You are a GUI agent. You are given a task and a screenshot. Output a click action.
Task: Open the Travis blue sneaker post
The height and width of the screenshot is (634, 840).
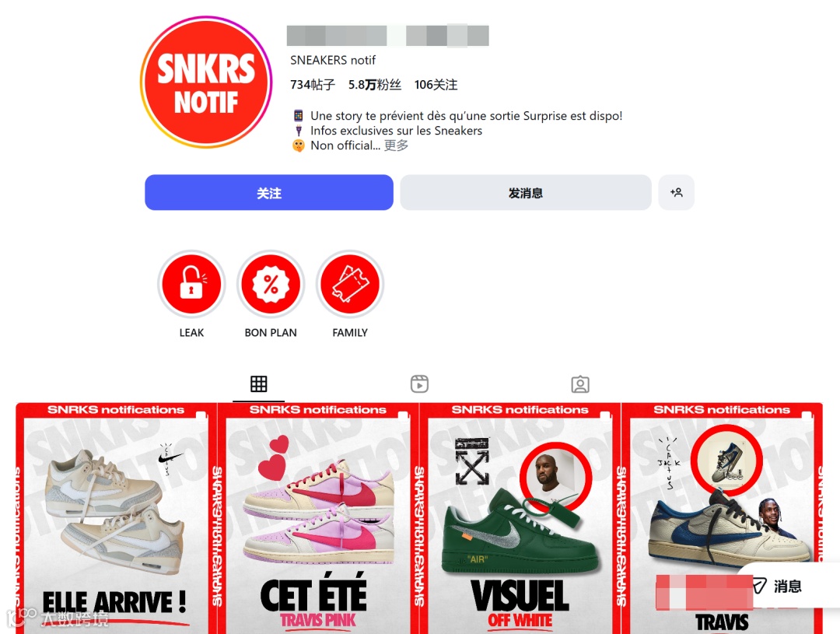(x=722, y=518)
